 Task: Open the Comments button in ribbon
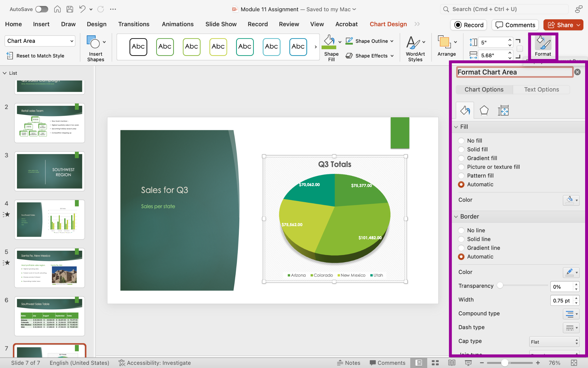[x=515, y=25]
